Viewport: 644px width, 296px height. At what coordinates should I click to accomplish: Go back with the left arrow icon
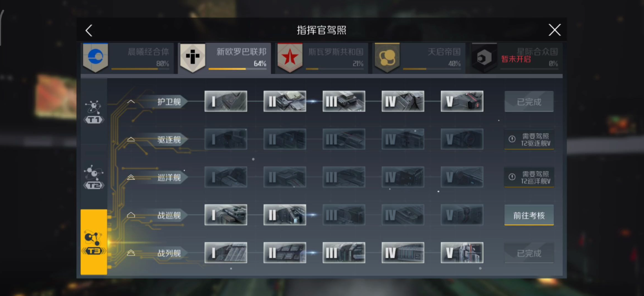coord(89,31)
